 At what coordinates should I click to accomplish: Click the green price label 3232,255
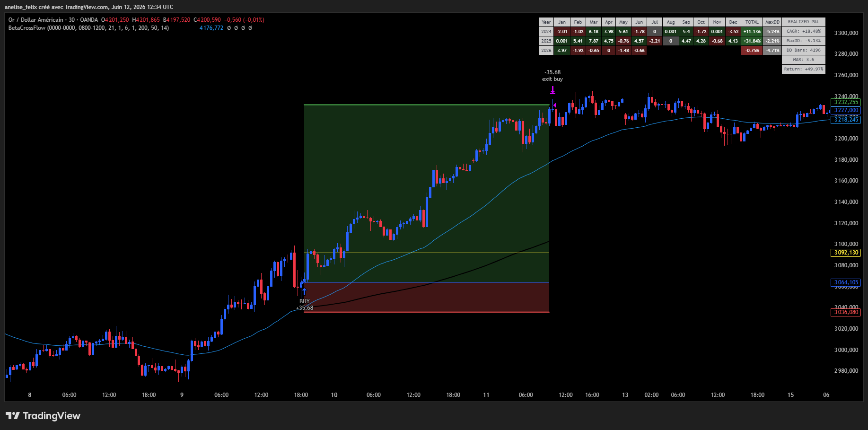click(x=846, y=102)
